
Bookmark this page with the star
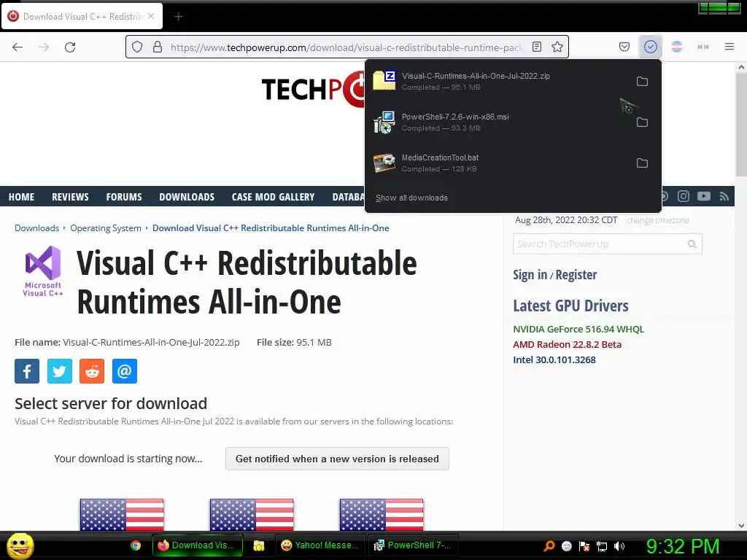pos(557,47)
